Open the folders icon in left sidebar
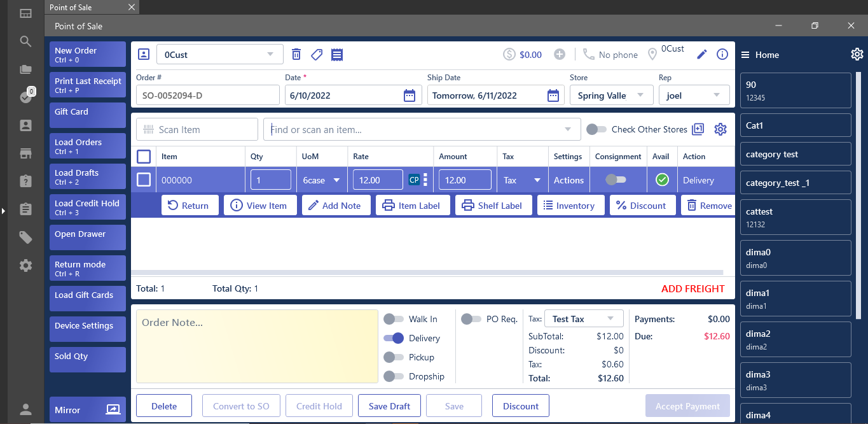 point(25,69)
